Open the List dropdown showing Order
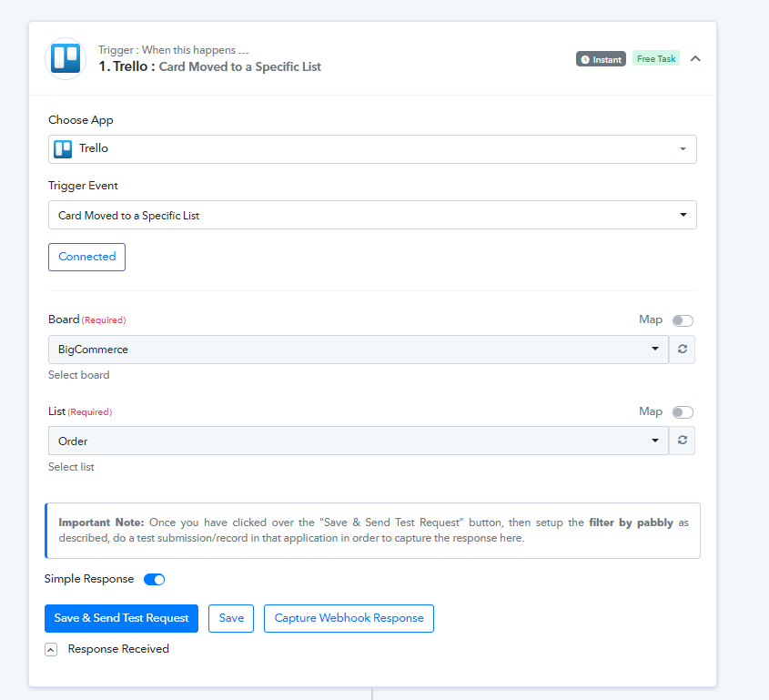The image size is (769, 700). coord(359,441)
